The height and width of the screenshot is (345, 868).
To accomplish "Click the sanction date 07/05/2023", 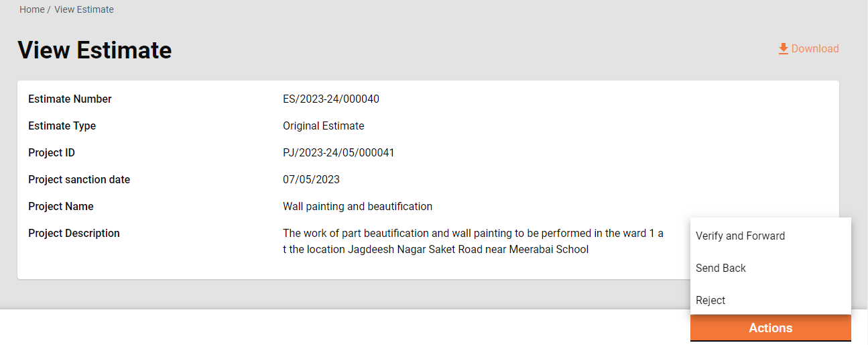I will pos(311,180).
